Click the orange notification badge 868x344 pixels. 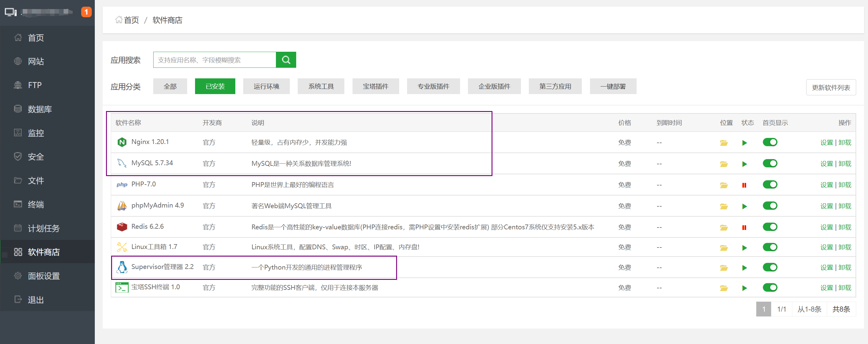click(86, 12)
